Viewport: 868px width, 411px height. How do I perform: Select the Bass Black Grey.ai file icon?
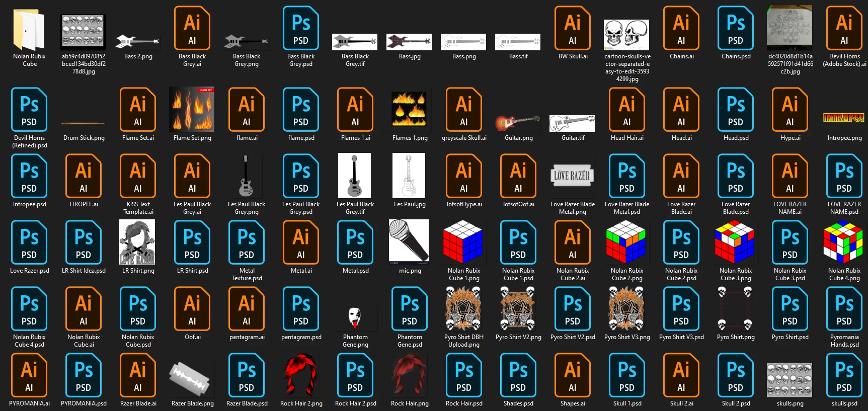point(192,28)
